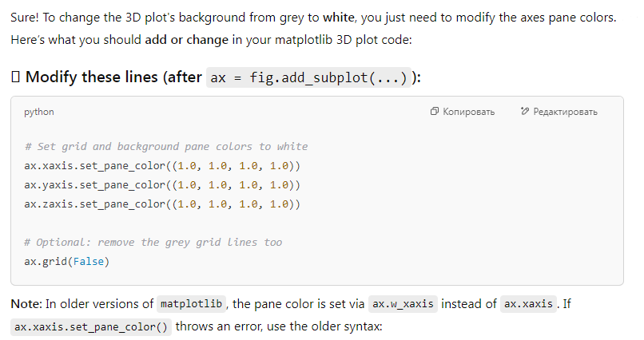Click the pencil icon beside Редактировать
This screenshot has width=644, height=340.
[524, 111]
